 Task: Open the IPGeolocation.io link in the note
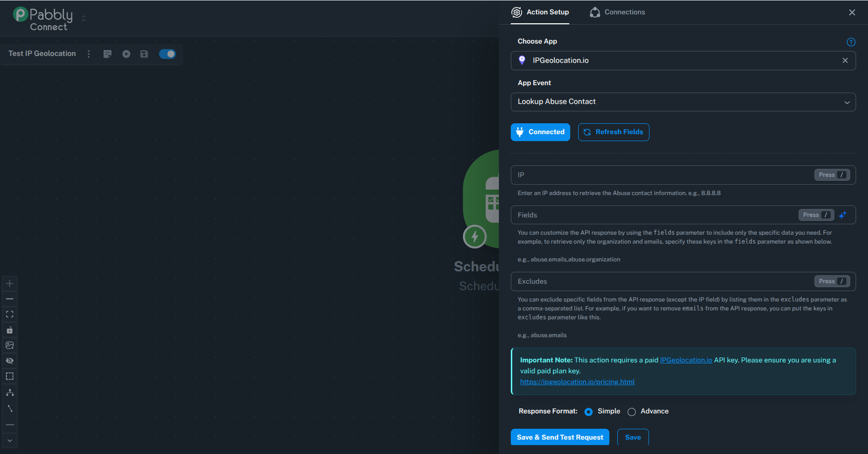point(686,360)
